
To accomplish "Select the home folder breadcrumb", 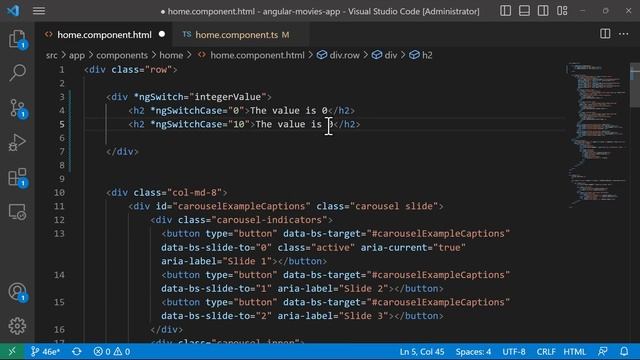I will tap(171, 55).
